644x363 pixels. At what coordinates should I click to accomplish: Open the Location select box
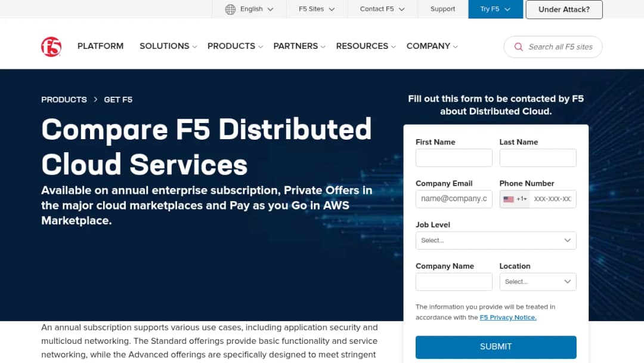(x=538, y=282)
